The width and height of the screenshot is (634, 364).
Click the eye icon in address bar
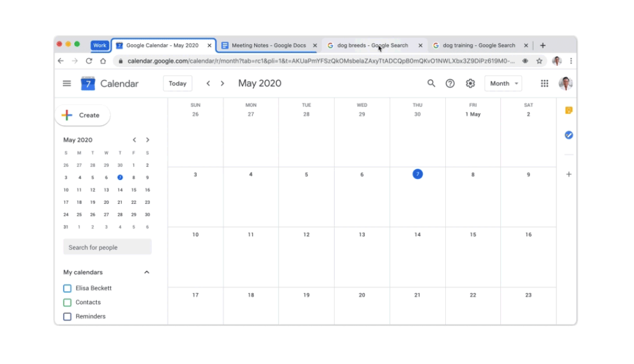(525, 61)
